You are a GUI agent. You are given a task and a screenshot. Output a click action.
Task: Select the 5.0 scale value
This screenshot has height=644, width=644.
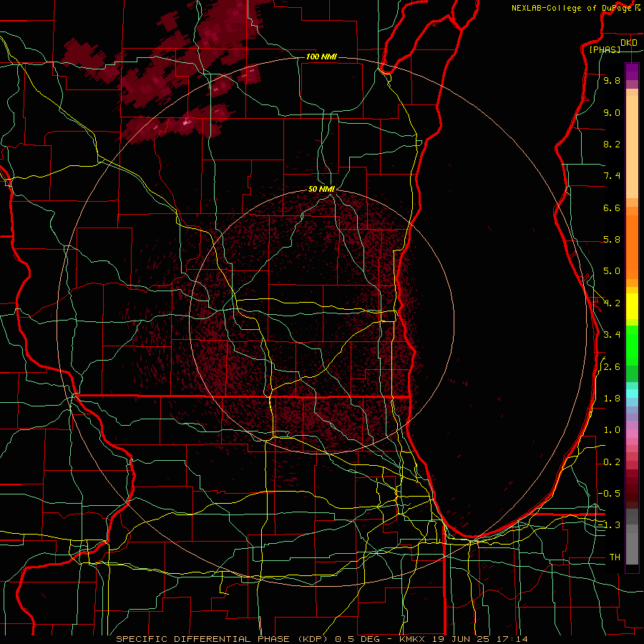[x=612, y=271]
